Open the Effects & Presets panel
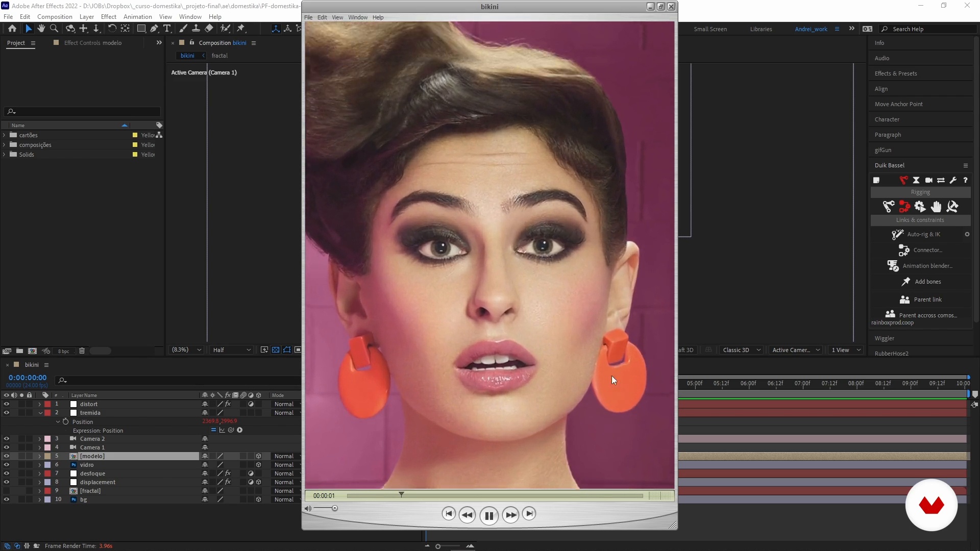The height and width of the screenshot is (551, 980). (x=895, y=73)
